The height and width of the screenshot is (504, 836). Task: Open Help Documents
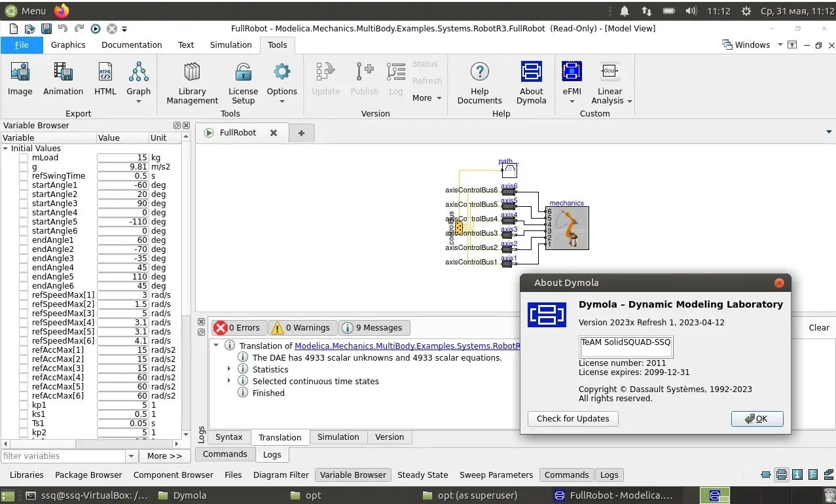(x=480, y=83)
